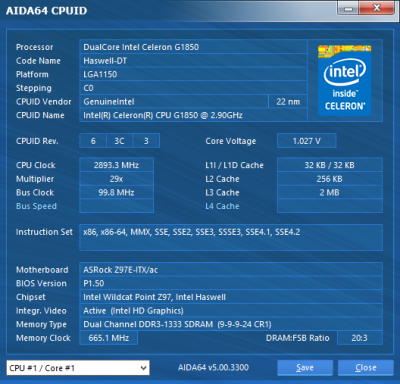Click the CPUID Rev. 3C box
The width and height of the screenshot is (400, 384).
coord(119,141)
